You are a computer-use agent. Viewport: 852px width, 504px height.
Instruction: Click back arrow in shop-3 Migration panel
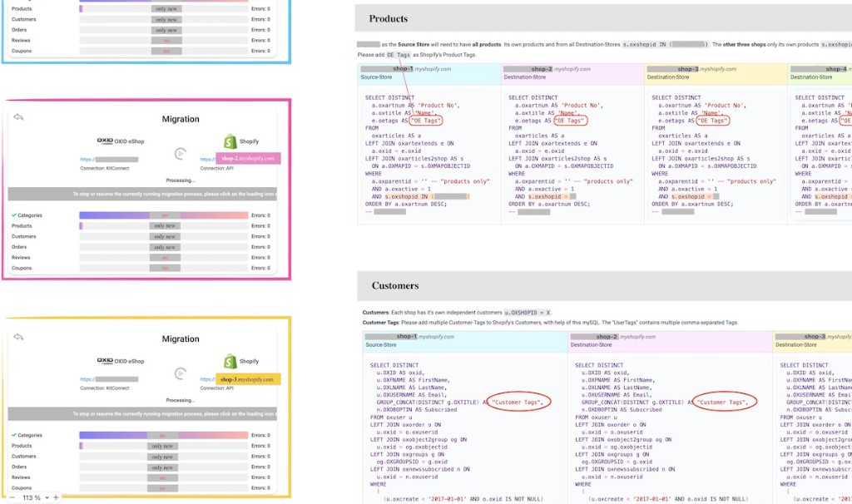pos(18,338)
